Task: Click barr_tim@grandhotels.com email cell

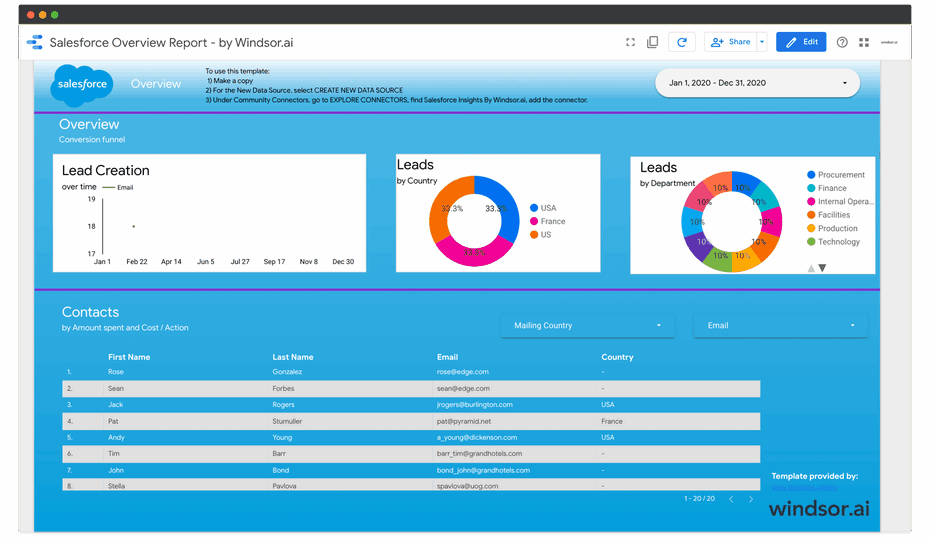Action: point(479,454)
